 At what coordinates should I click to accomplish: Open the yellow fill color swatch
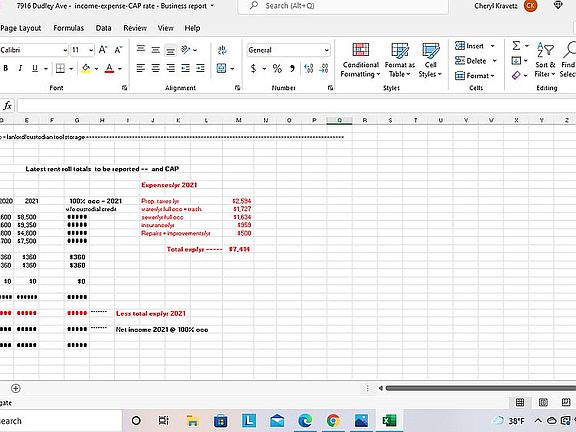[86, 68]
